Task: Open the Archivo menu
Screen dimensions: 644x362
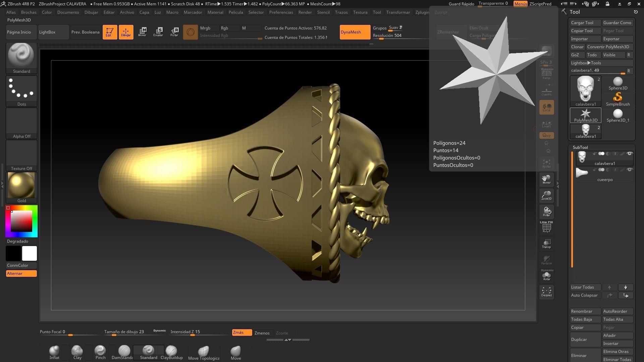Action: click(127, 12)
